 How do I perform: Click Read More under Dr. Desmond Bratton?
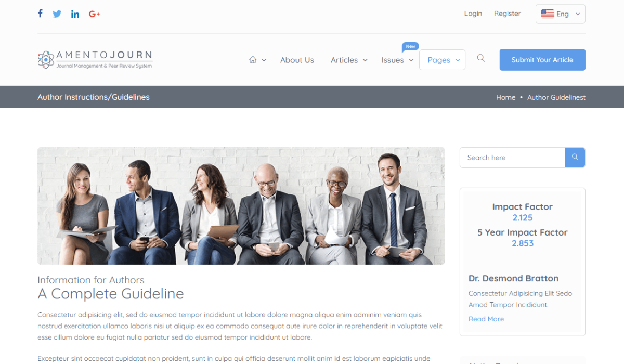point(486,319)
